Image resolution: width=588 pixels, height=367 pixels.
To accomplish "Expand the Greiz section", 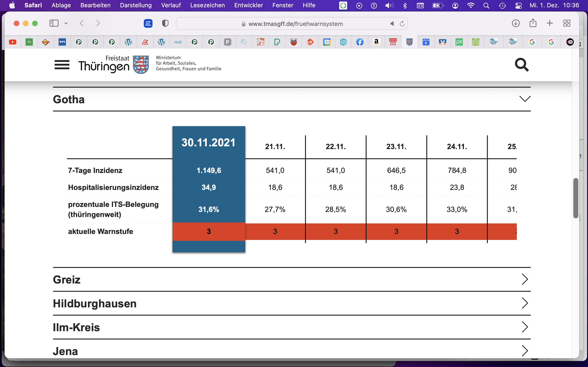I will point(291,279).
